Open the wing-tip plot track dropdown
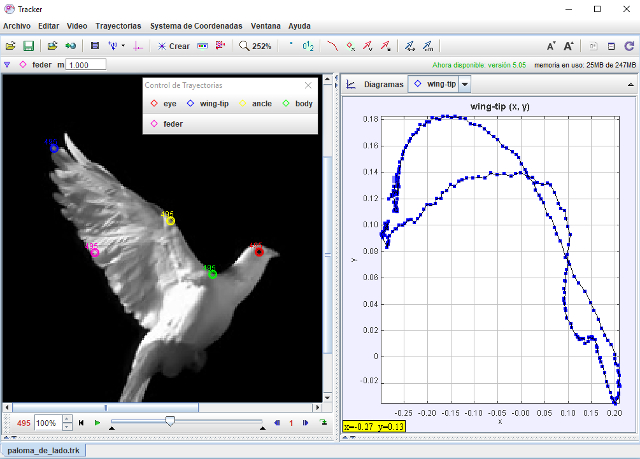 [464, 85]
